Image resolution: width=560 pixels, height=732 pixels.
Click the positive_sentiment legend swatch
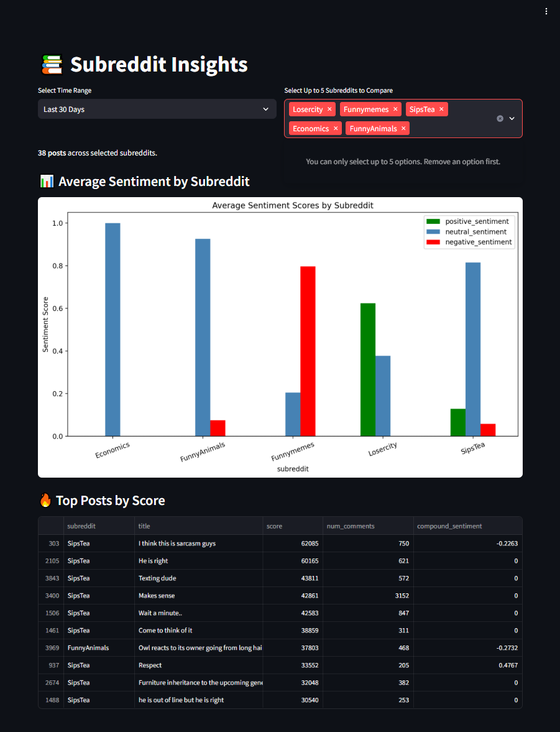coord(433,221)
